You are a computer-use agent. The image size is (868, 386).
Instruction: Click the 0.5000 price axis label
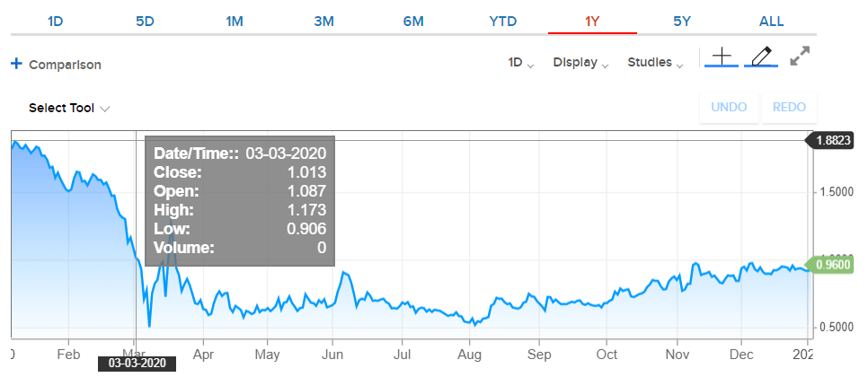click(x=837, y=327)
